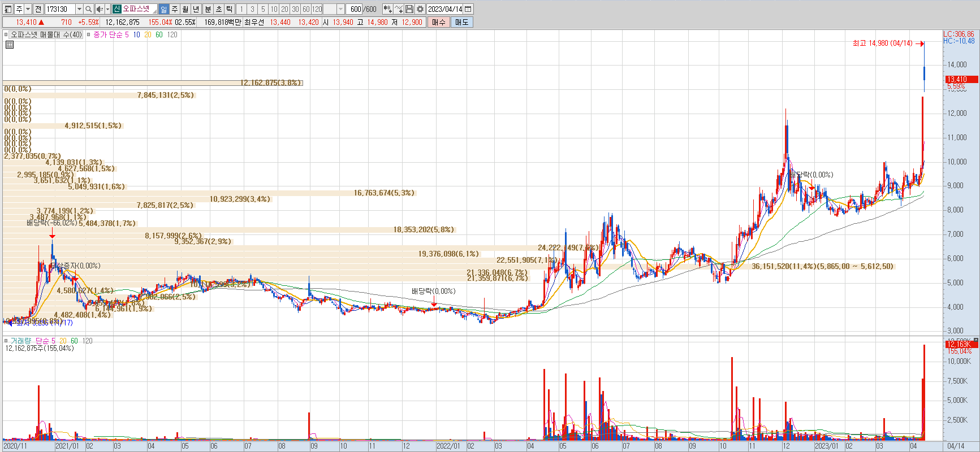Viewport: 980px width, 452px height.
Task: Open dropdown arrow beside speaker icon
Action: click(x=107, y=9)
